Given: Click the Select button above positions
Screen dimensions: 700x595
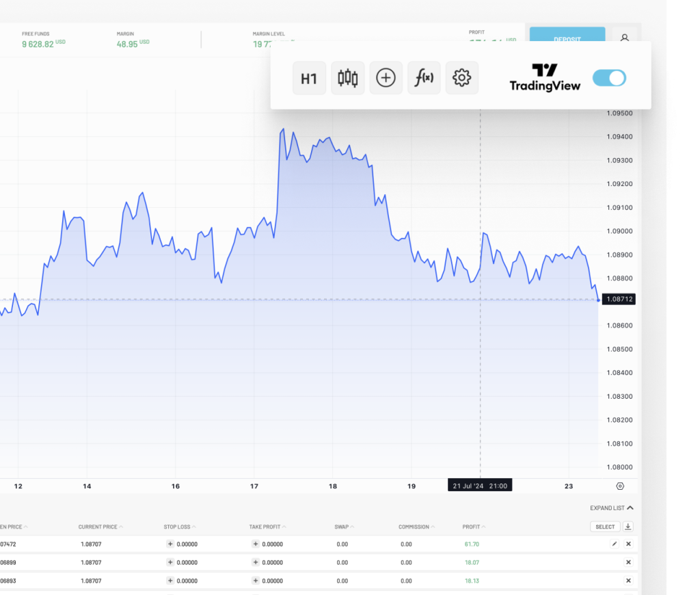Looking at the screenshot, I should [x=606, y=527].
